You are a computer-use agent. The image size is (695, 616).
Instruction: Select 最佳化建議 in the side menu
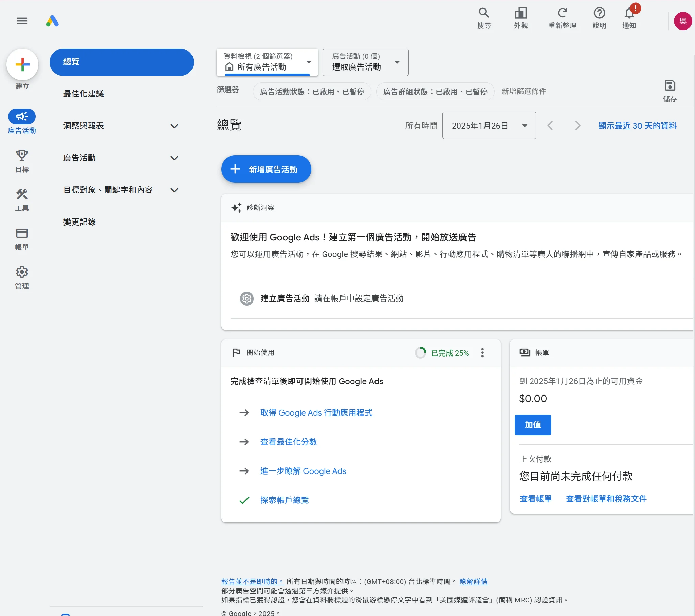(x=84, y=94)
